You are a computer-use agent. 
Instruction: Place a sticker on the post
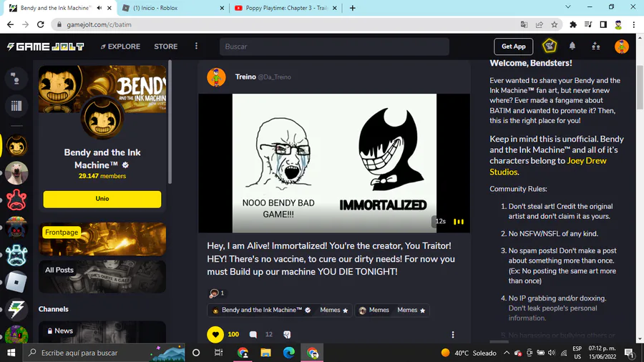287,335
